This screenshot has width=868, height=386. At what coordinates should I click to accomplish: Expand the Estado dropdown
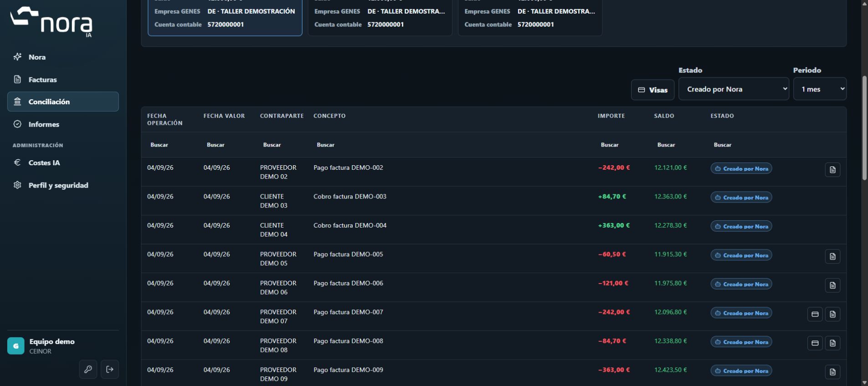pyautogui.click(x=734, y=89)
